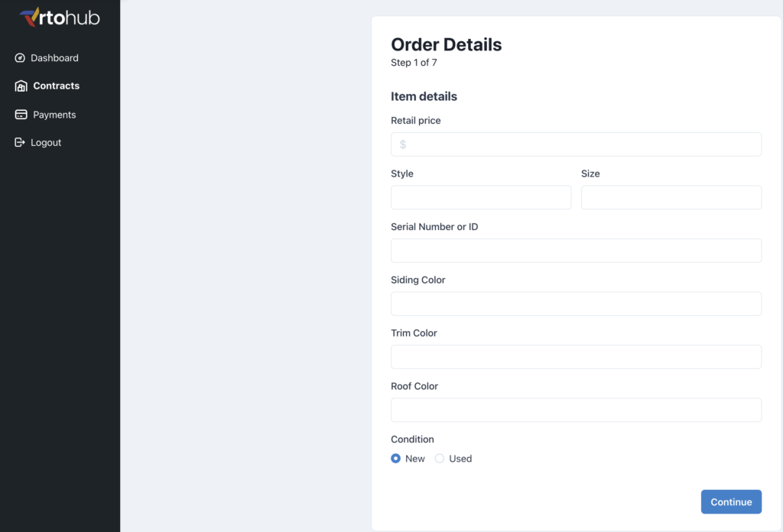Click the Logout arrow icon
The width and height of the screenshot is (783, 532).
click(21, 143)
